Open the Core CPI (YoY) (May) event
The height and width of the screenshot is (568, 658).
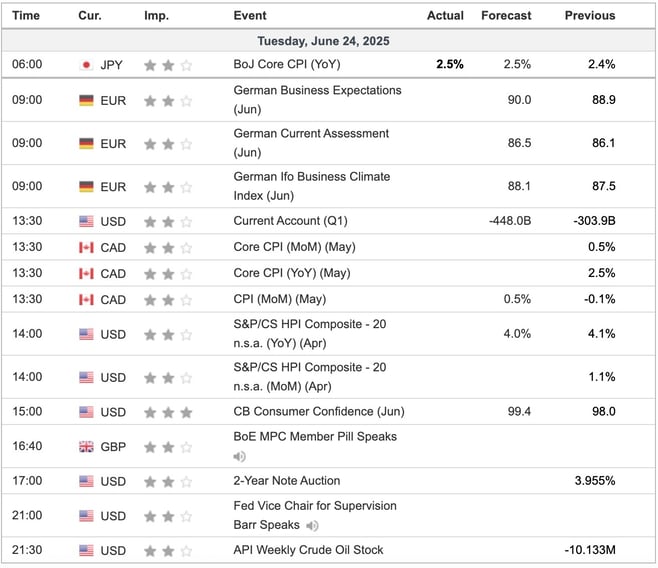coord(292,273)
